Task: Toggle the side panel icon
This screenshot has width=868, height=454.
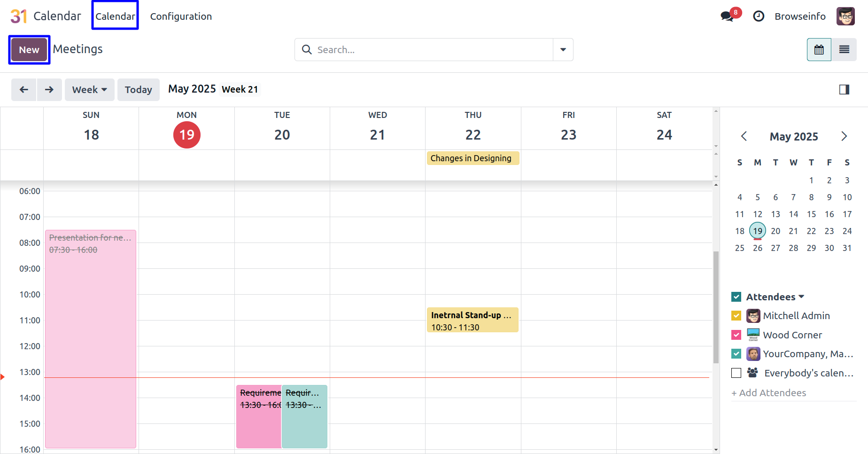Action: coord(844,90)
